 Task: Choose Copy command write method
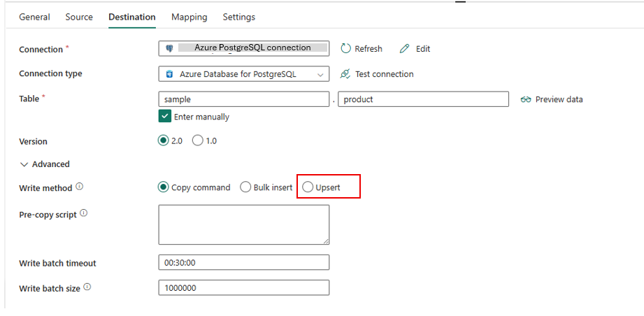click(x=164, y=187)
